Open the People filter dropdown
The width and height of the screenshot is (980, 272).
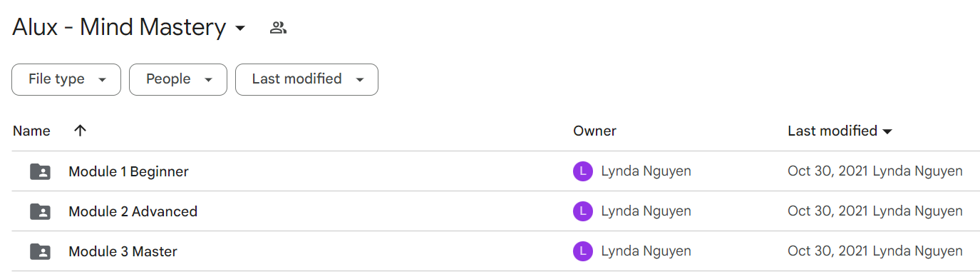178,79
